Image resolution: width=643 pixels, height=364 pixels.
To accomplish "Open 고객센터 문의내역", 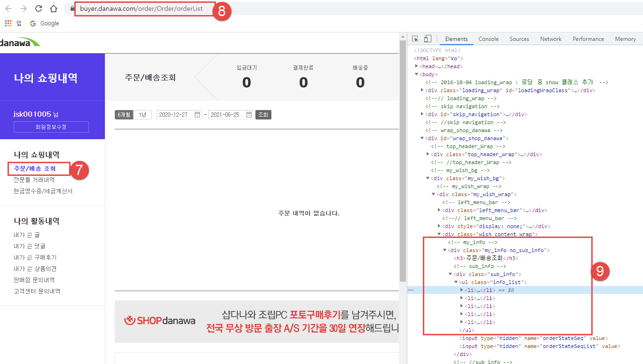I will point(37,291).
